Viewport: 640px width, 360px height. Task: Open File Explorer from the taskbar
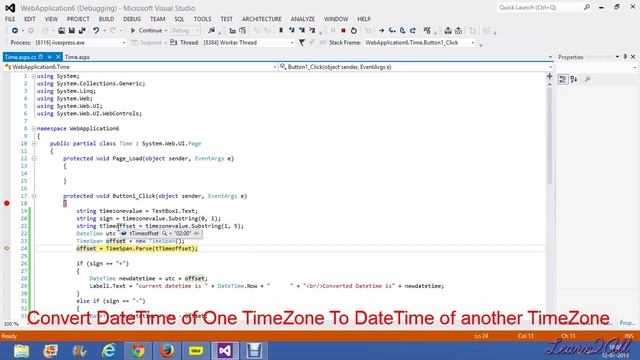(x=21, y=351)
